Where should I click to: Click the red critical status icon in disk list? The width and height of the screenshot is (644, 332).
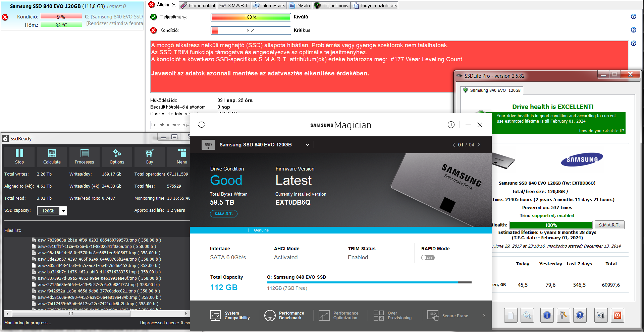(5, 17)
